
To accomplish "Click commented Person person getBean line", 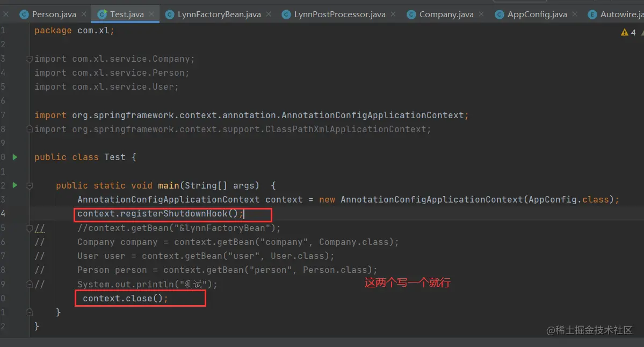I will click(x=227, y=270).
